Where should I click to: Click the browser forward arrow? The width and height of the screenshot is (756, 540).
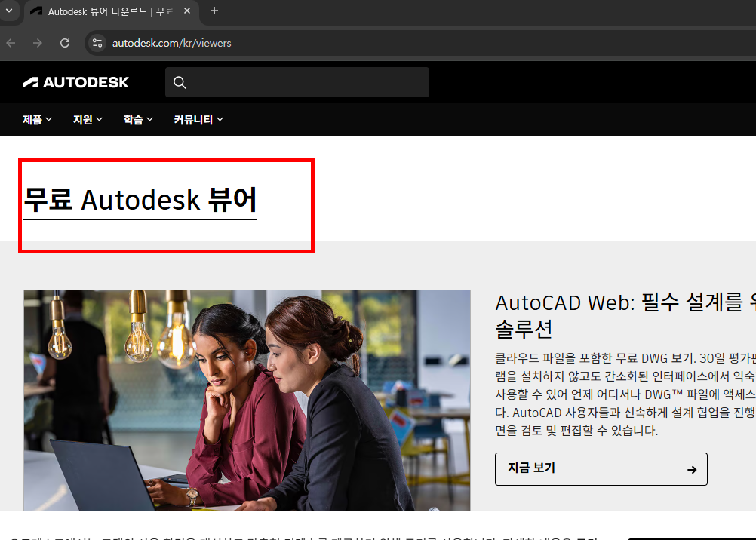[x=36, y=43]
